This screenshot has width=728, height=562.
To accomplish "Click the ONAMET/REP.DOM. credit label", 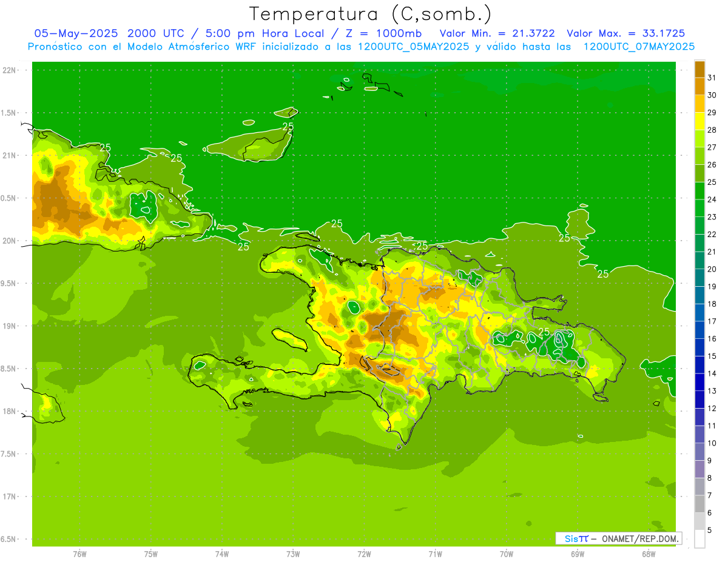I will tap(640, 538).
